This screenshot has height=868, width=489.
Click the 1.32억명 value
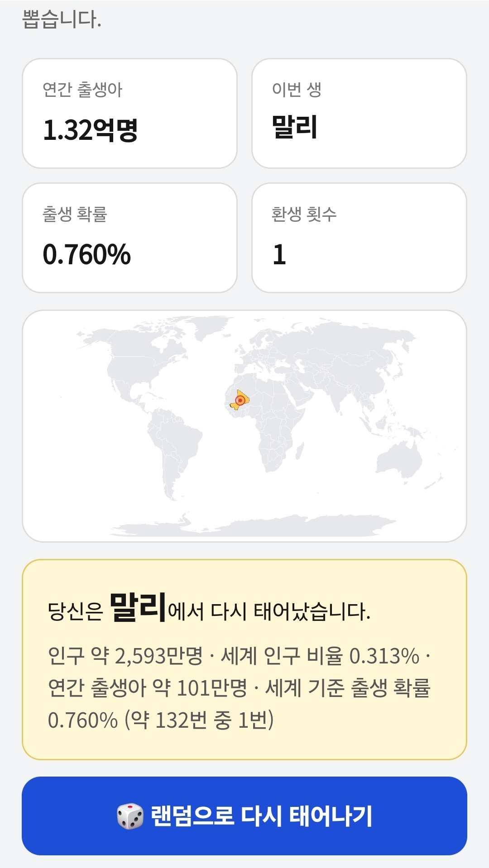tap(90, 130)
